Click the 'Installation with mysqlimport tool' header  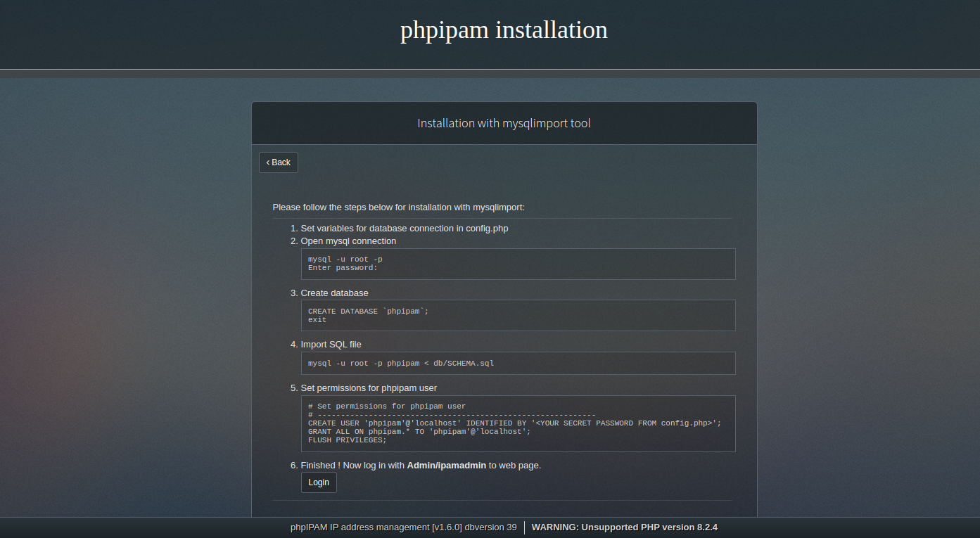point(504,124)
